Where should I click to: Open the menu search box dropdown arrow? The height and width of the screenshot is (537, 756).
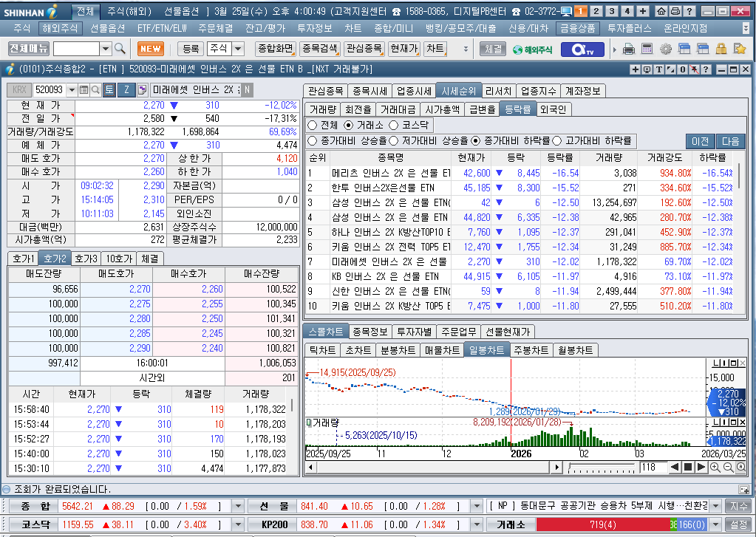pyautogui.click(x=106, y=49)
